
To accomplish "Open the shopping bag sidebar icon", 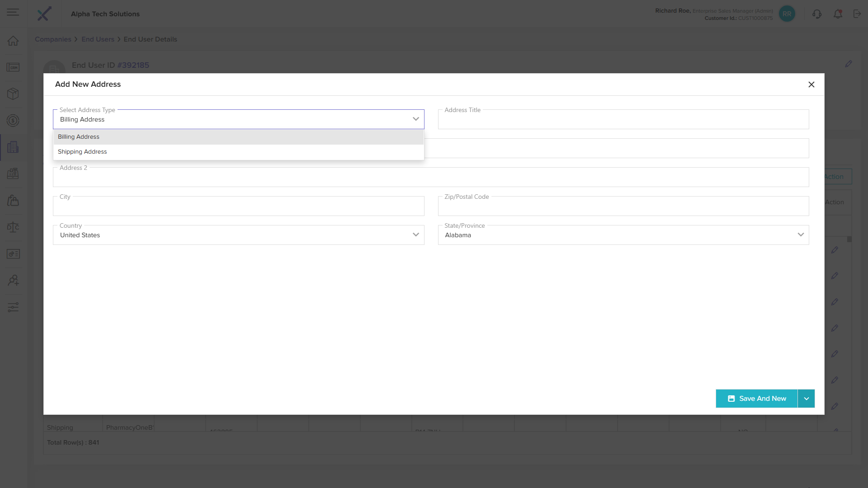I will (x=13, y=201).
